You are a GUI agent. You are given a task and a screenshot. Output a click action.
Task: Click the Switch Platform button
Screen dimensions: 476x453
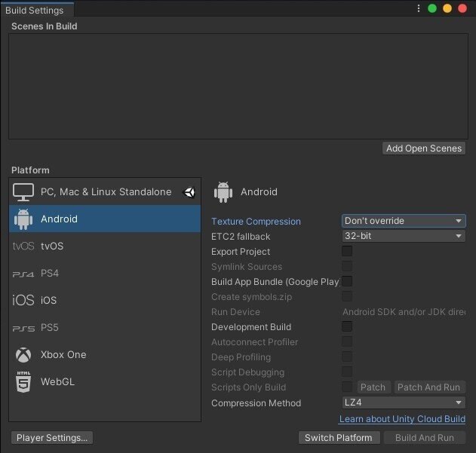point(339,438)
